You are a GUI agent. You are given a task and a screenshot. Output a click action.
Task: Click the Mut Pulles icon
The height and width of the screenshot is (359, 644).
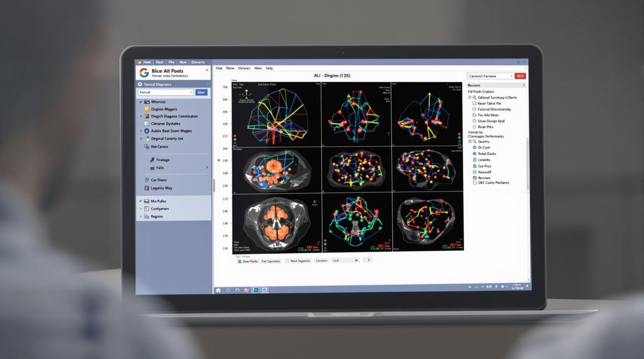pyautogui.click(x=147, y=201)
